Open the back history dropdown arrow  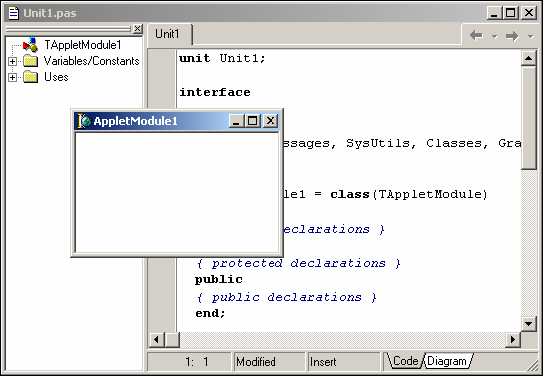tap(495, 36)
